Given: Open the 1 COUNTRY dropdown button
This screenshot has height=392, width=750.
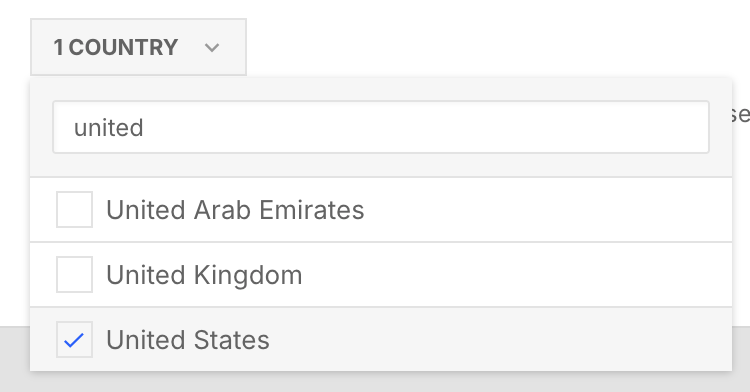Looking at the screenshot, I should [x=138, y=47].
